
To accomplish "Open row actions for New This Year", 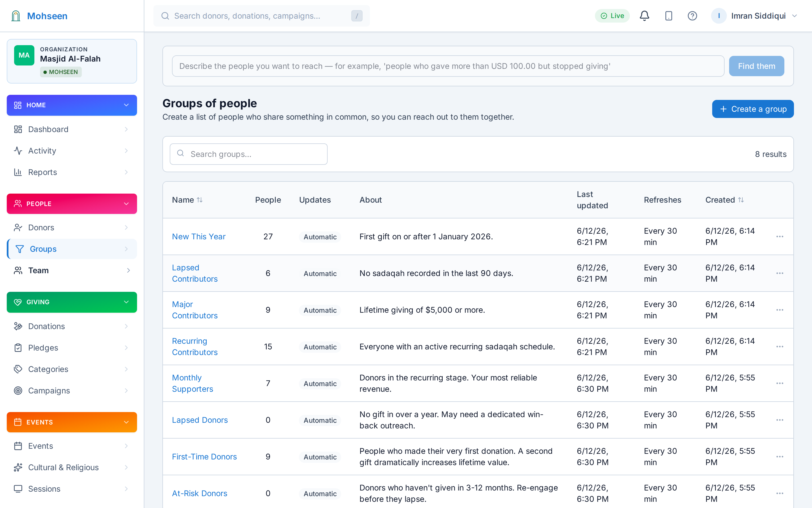I will coord(780,237).
